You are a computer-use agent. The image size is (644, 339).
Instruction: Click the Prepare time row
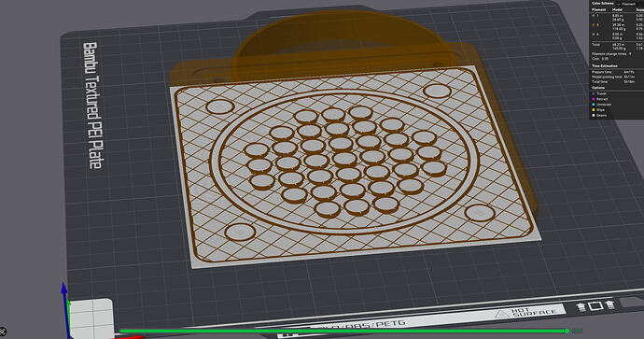(613, 72)
